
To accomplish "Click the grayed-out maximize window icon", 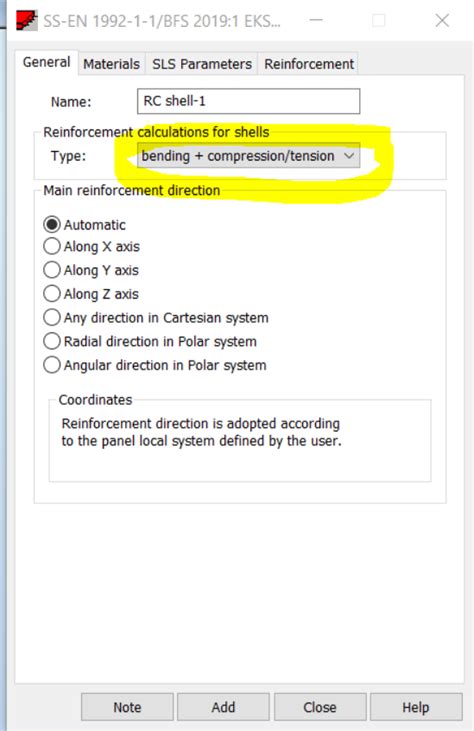I will coord(378,21).
